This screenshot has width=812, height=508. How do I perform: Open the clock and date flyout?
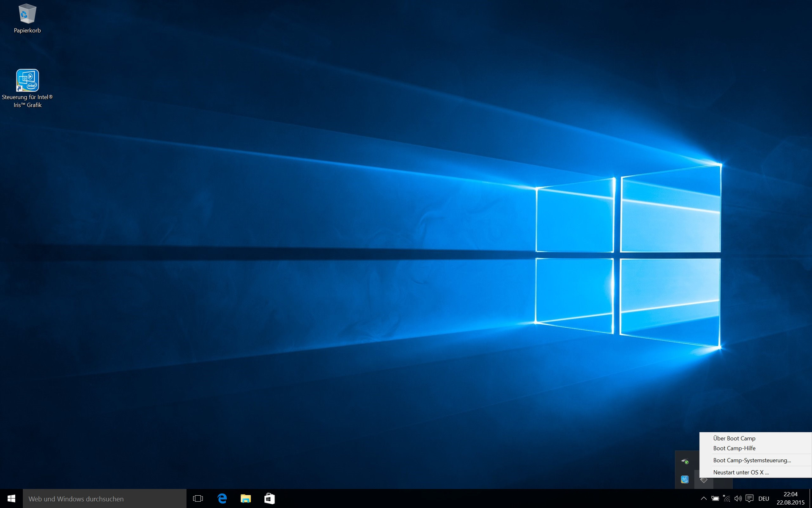(790, 499)
